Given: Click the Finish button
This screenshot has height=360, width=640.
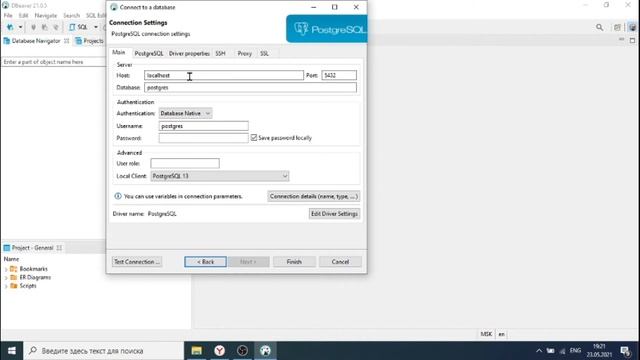Looking at the screenshot, I should point(294,262).
